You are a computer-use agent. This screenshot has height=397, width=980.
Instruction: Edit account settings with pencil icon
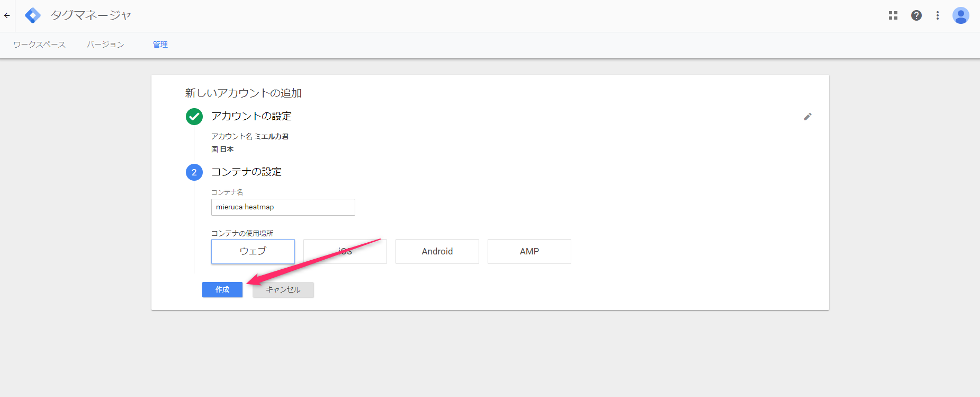click(807, 117)
